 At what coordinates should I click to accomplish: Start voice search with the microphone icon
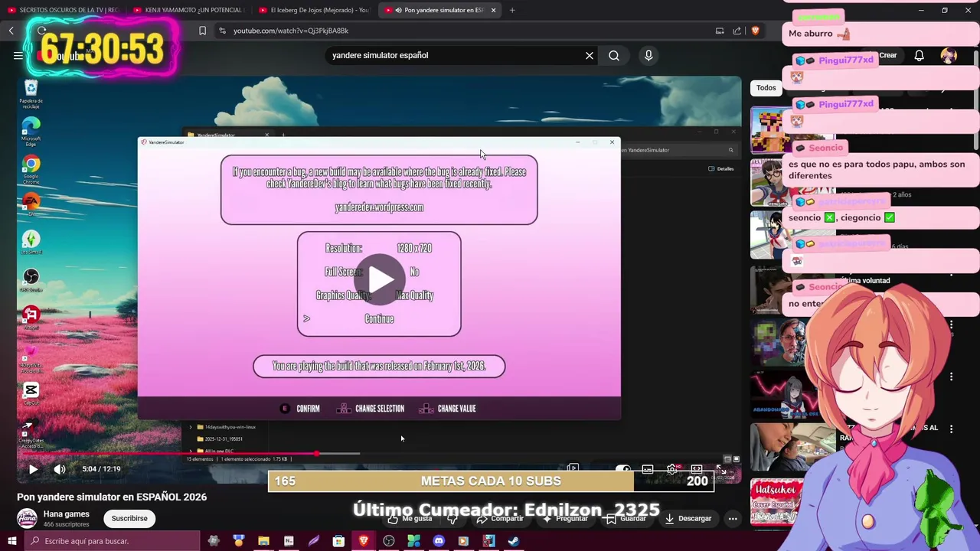[648, 55]
